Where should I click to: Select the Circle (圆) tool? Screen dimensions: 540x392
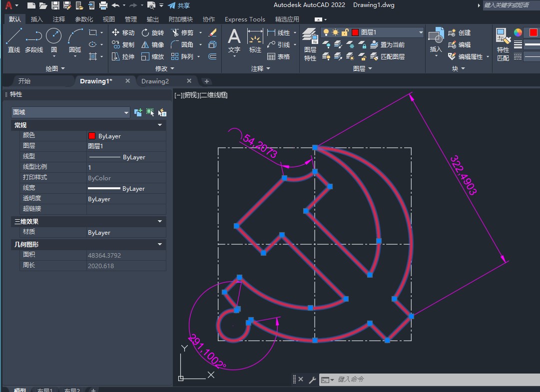click(54, 40)
